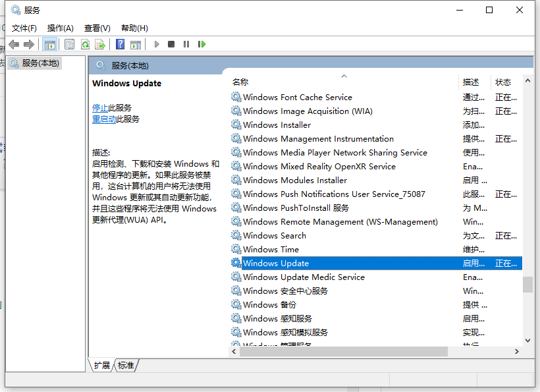Open the 文件(F) menu
This screenshot has height=392, width=540.
(x=24, y=28)
